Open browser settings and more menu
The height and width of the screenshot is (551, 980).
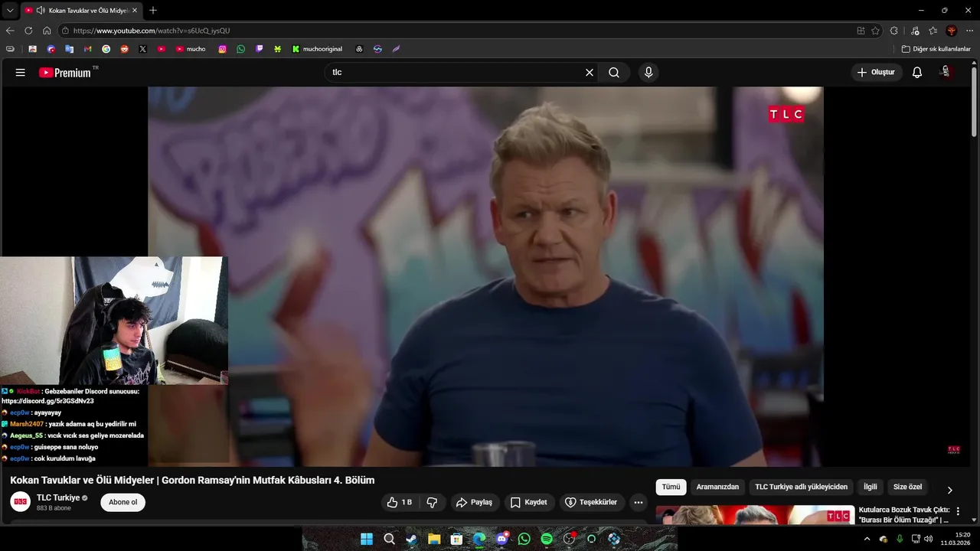click(x=969, y=31)
